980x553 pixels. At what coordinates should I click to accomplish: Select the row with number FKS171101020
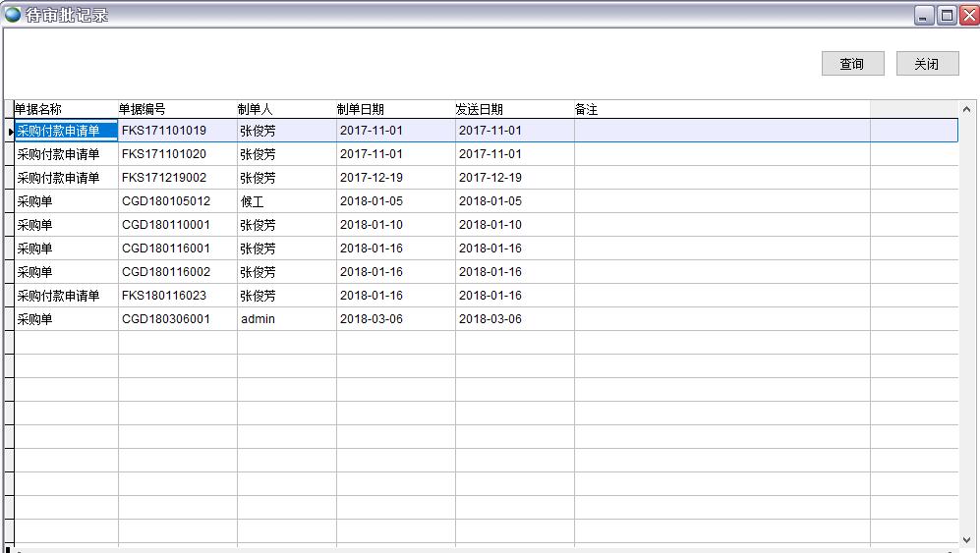[x=164, y=154]
